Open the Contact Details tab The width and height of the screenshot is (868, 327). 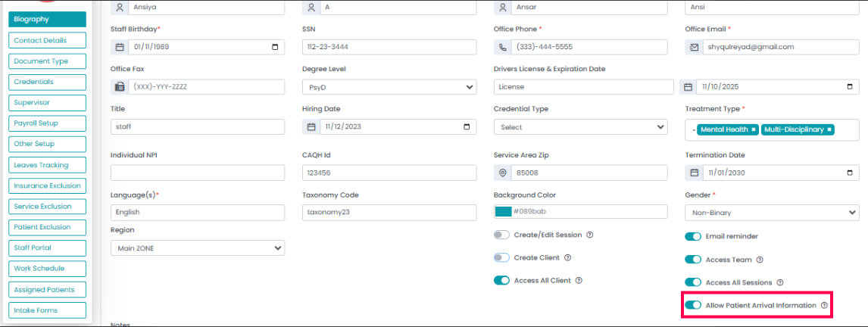[48, 40]
